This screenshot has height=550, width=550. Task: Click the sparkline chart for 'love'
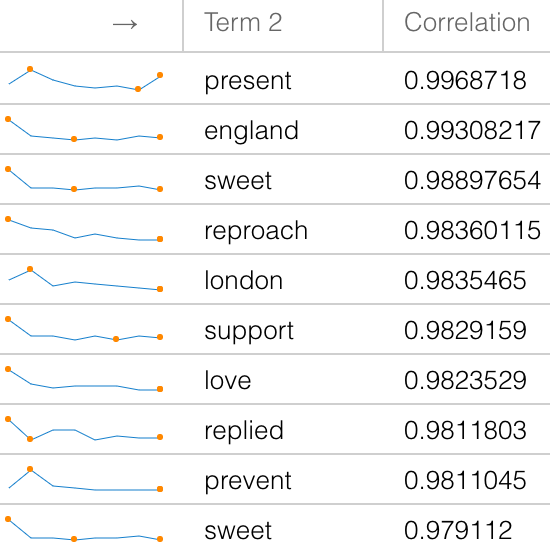[84, 379]
